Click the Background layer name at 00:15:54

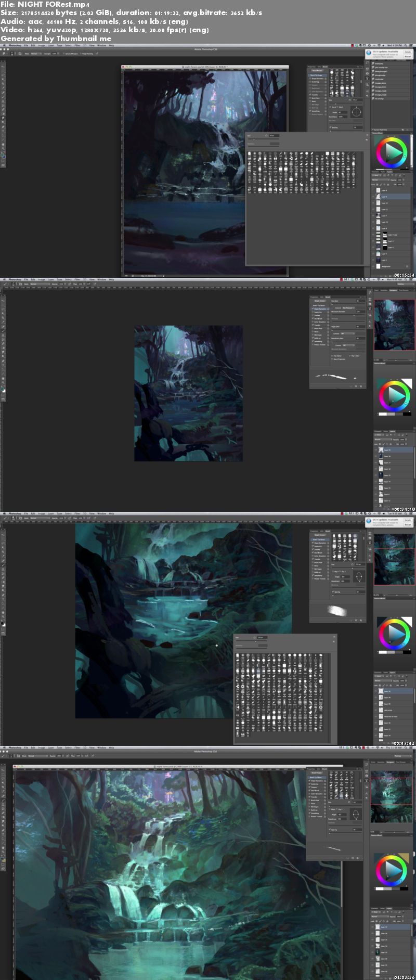click(x=385, y=266)
